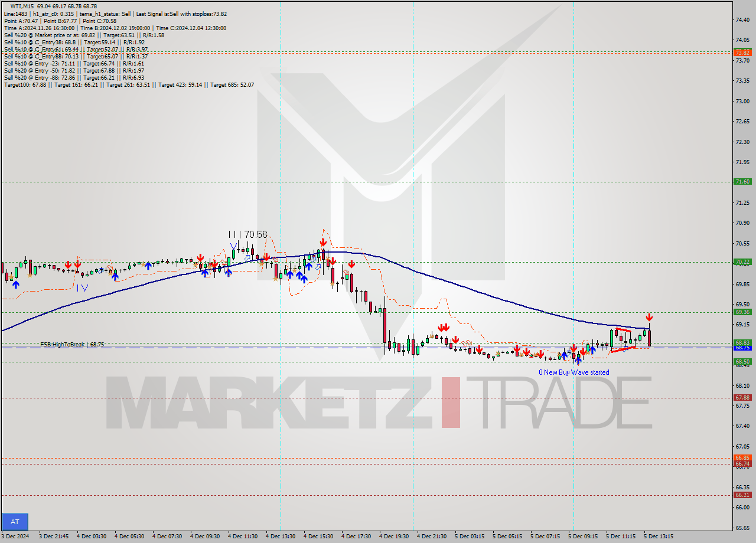756x543 pixels.
Task: Select the 'FSB:HighToBreak | 68.75' label
Action: [72, 344]
